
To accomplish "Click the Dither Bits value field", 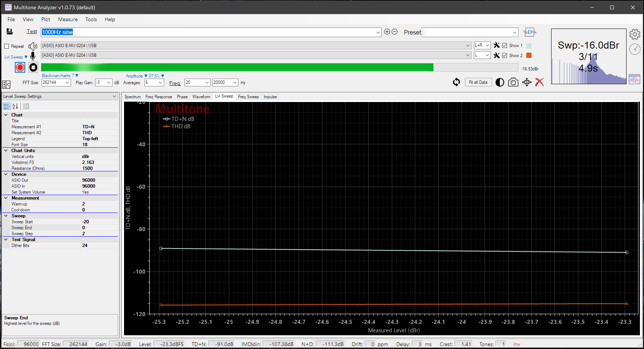I will (99, 246).
